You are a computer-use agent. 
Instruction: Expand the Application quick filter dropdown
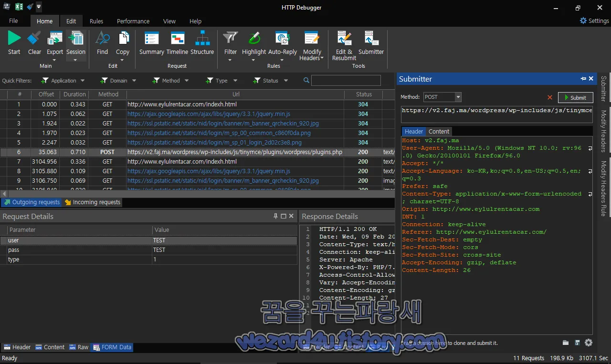[83, 81]
